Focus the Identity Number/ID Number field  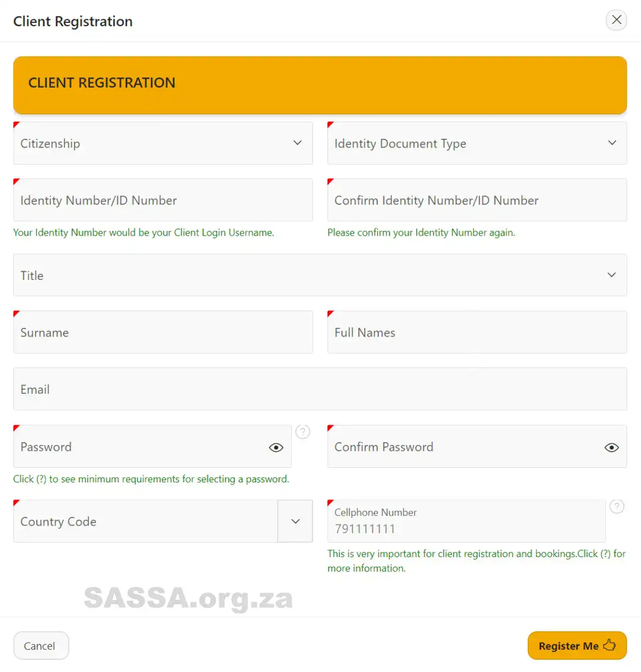coord(163,200)
